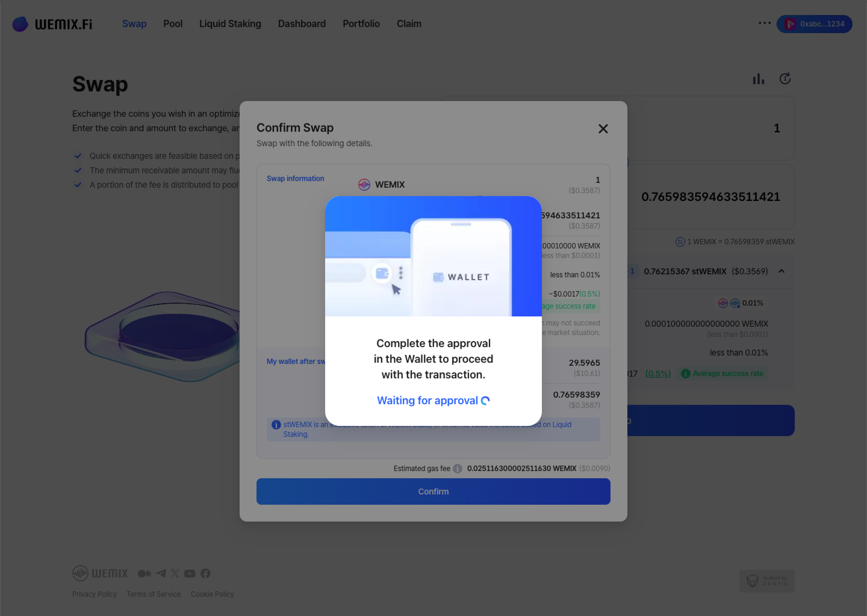The width and height of the screenshot is (867, 616).
Task: Click the WEMIX.Fi logo
Action: [52, 24]
